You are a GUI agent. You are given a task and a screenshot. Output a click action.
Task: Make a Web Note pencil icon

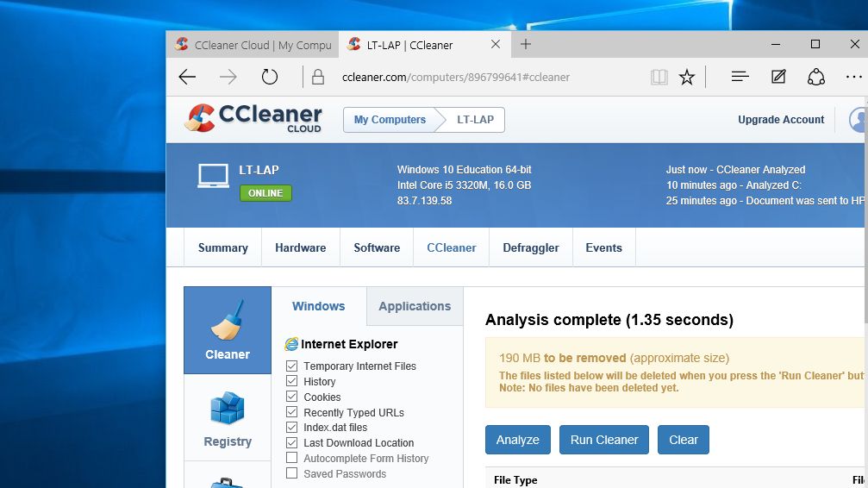[x=778, y=77]
